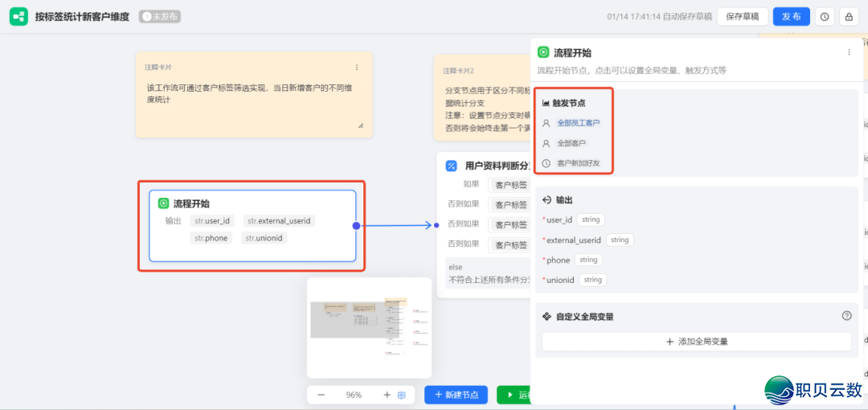Click the workflow minimap thumbnail
Viewport: 868px width, 410px height.
(369, 327)
